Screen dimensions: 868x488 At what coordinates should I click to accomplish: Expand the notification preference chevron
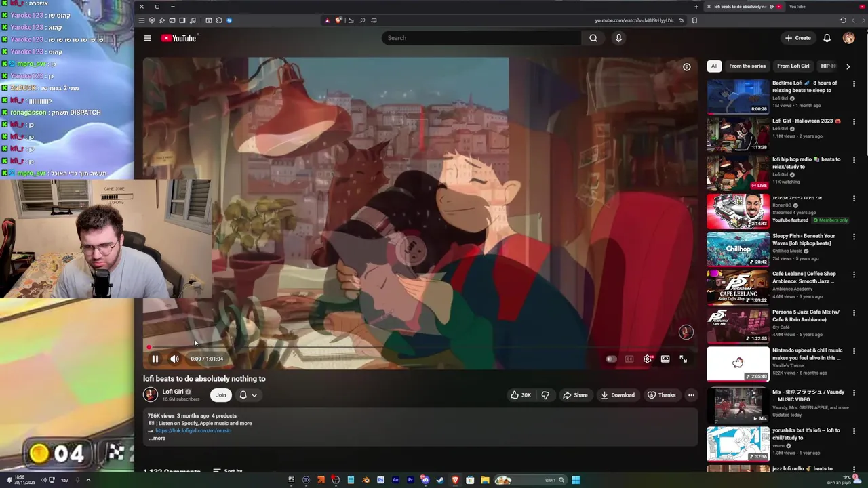254,395
